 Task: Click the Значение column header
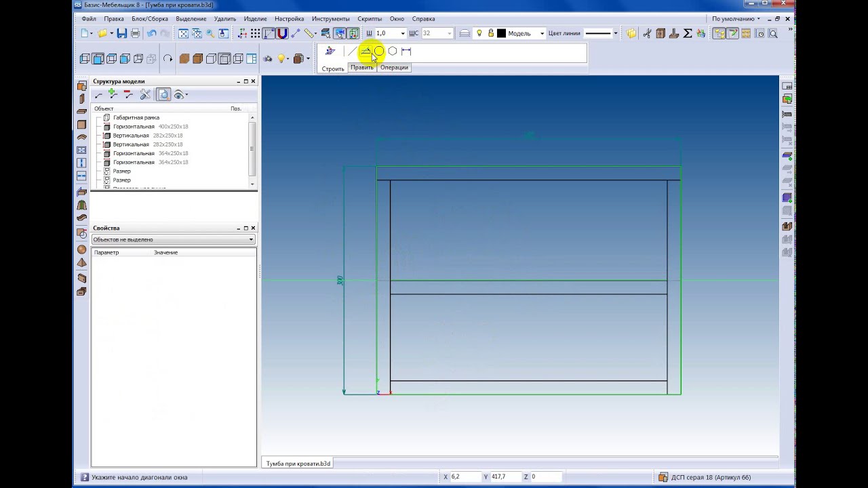[165, 253]
